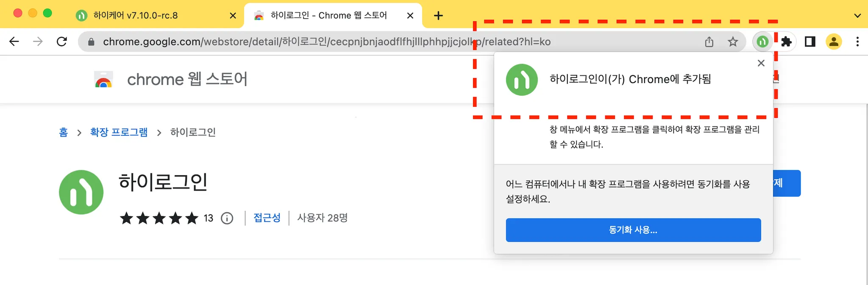This screenshot has height=285, width=868.
Task: Close the Chrome 웹 스토어 tab
Action: 410,16
